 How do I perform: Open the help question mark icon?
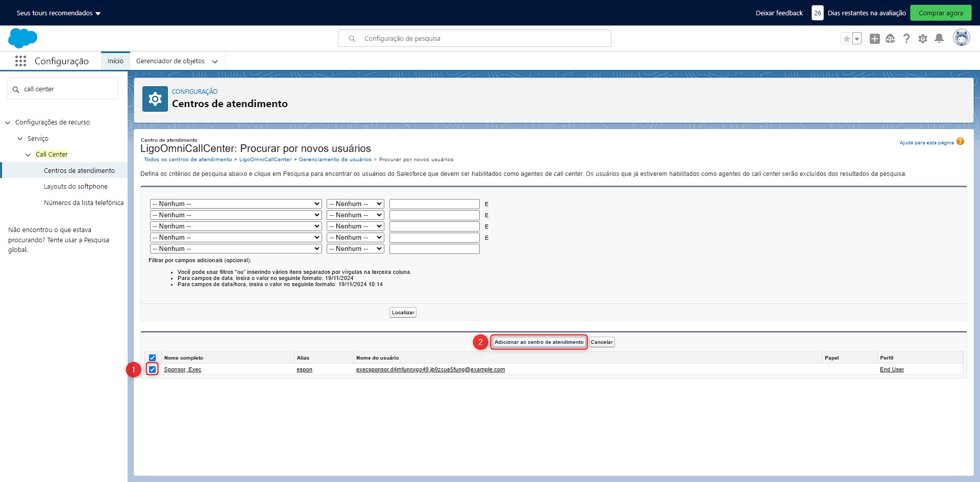click(906, 39)
